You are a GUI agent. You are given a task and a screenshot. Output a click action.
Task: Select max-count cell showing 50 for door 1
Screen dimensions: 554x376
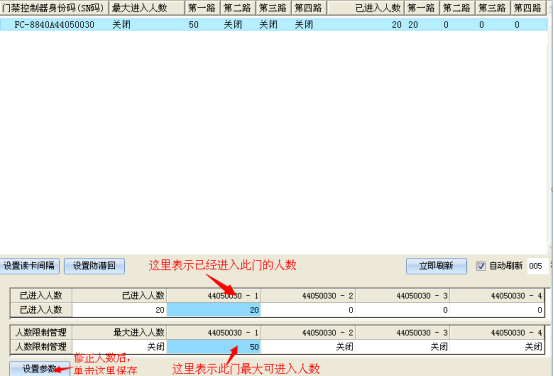(214, 347)
